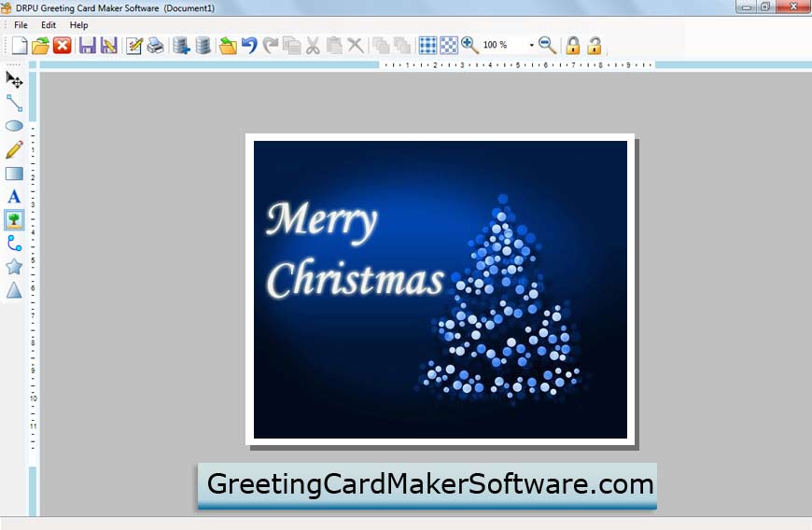
Task: Pick the Line drawing tool
Action: 14,103
